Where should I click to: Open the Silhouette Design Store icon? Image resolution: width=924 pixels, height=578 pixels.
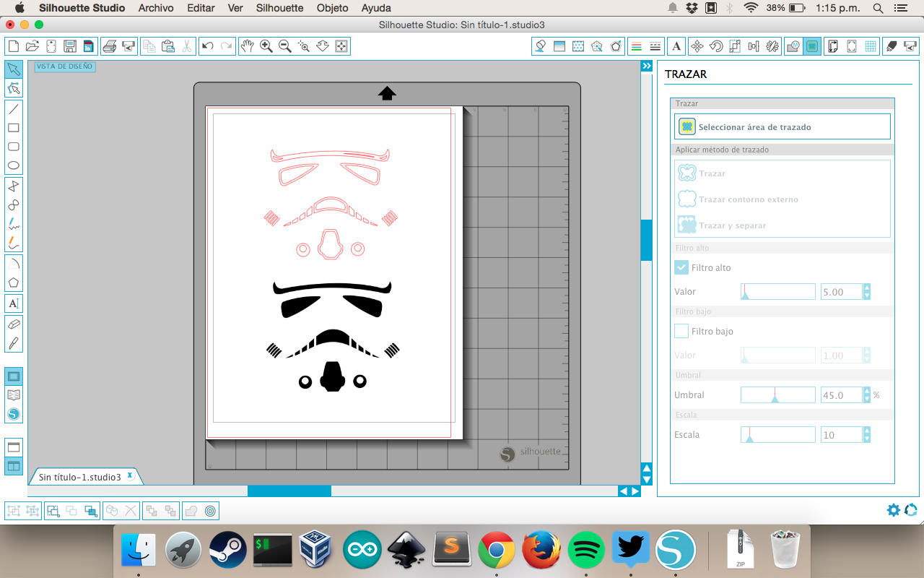click(14, 414)
